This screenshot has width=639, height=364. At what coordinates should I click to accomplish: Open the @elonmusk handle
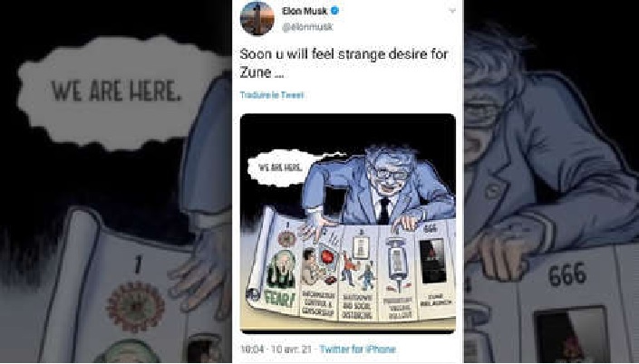tap(307, 27)
